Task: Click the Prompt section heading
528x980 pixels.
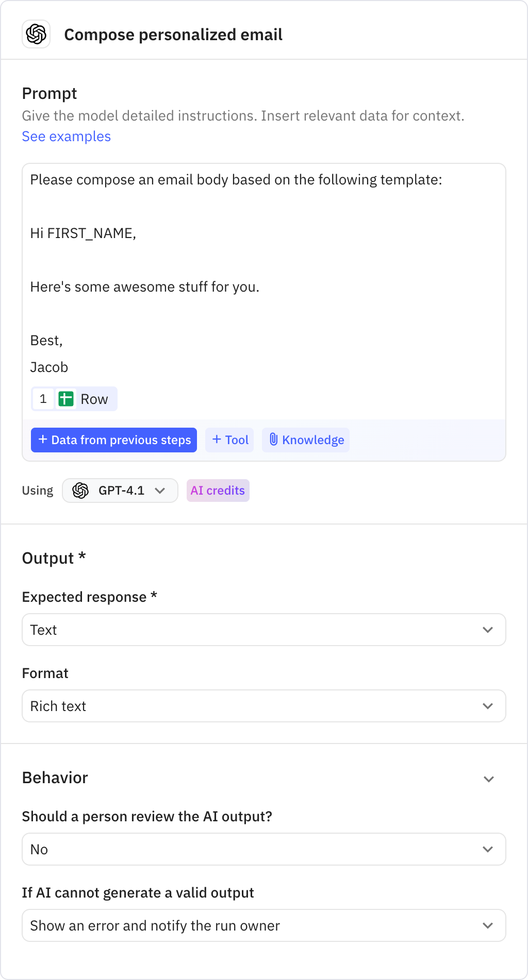Action: tap(49, 94)
